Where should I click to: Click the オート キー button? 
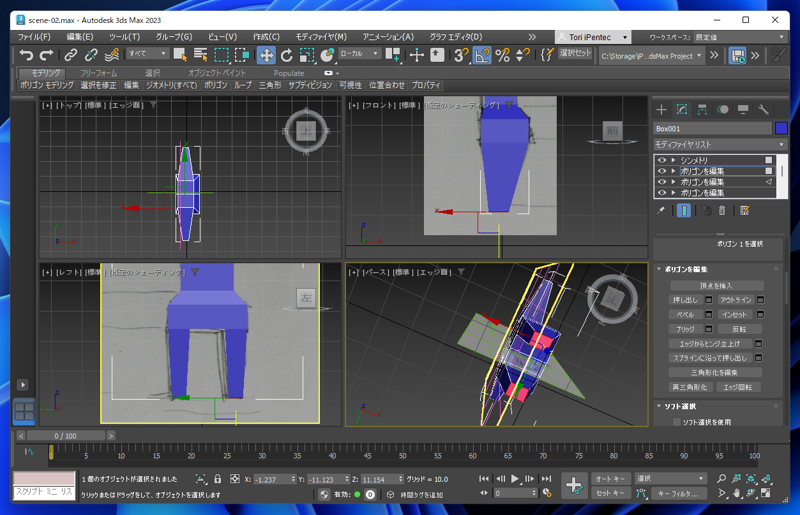coord(610,479)
